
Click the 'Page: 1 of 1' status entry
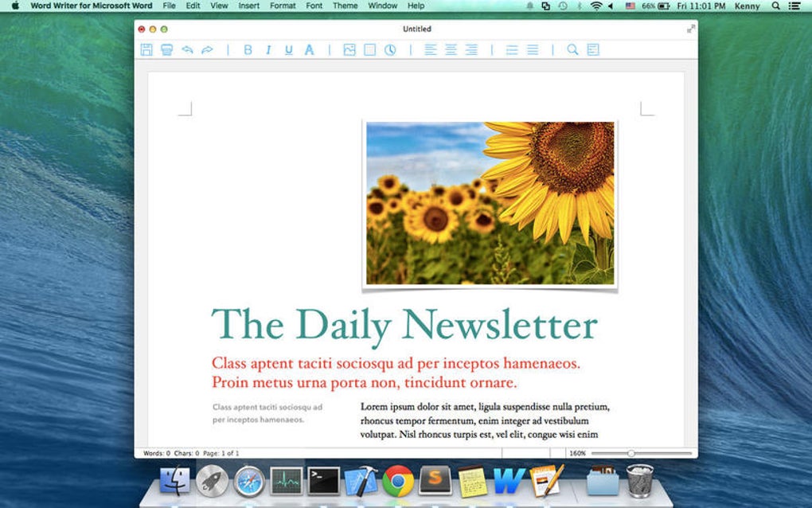tap(221, 453)
